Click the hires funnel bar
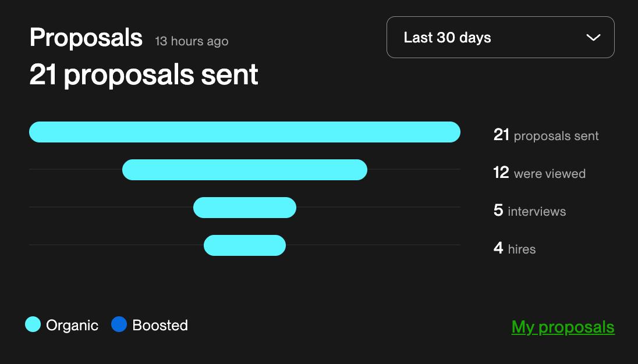 [244, 245]
